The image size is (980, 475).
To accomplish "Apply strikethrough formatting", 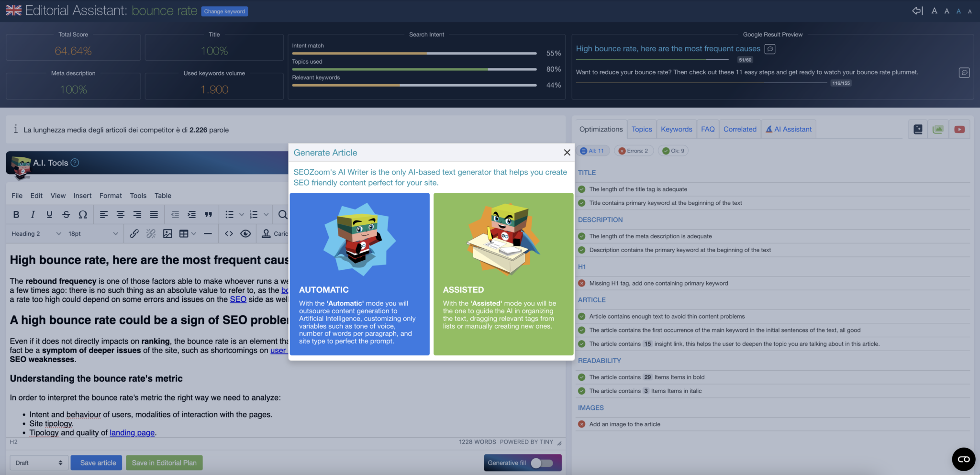I will (66, 214).
